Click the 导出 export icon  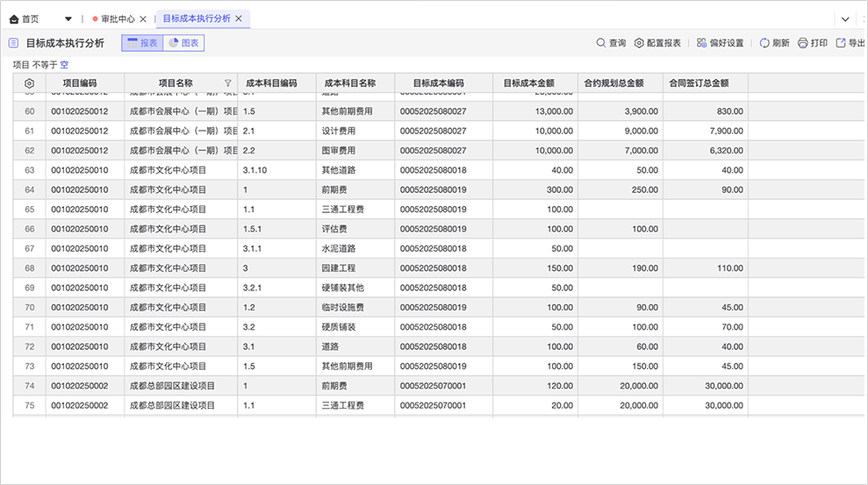pos(840,43)
